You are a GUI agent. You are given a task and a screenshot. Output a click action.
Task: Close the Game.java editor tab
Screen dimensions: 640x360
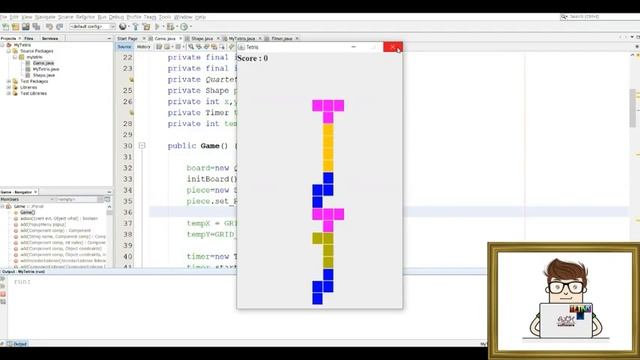[180, 38]
